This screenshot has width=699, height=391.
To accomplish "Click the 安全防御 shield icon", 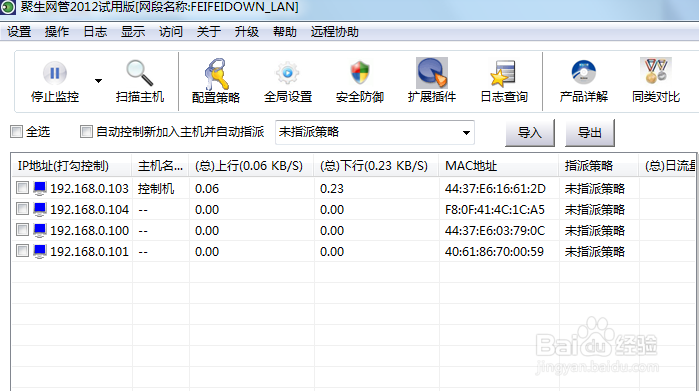I will tap(360, 73).
